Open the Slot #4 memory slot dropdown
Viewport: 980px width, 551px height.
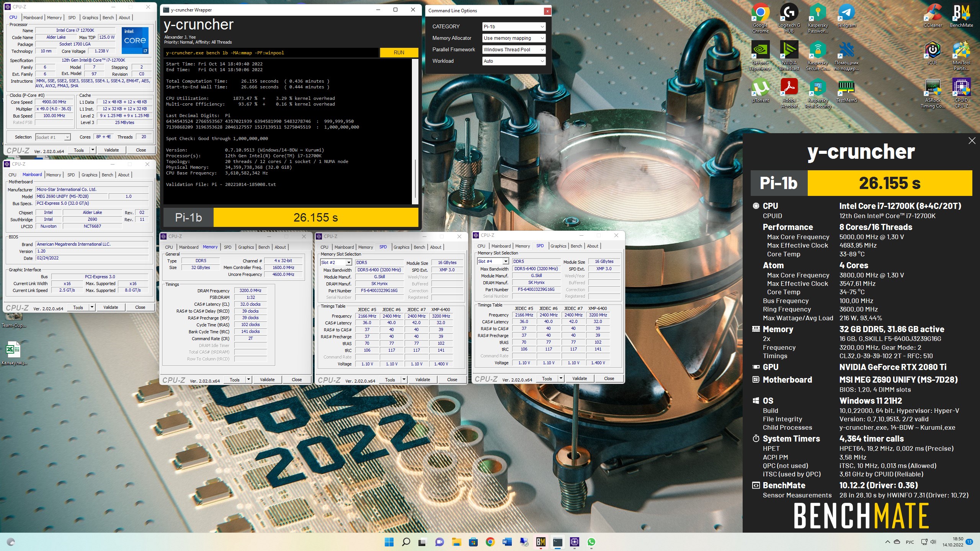point(493,261)
